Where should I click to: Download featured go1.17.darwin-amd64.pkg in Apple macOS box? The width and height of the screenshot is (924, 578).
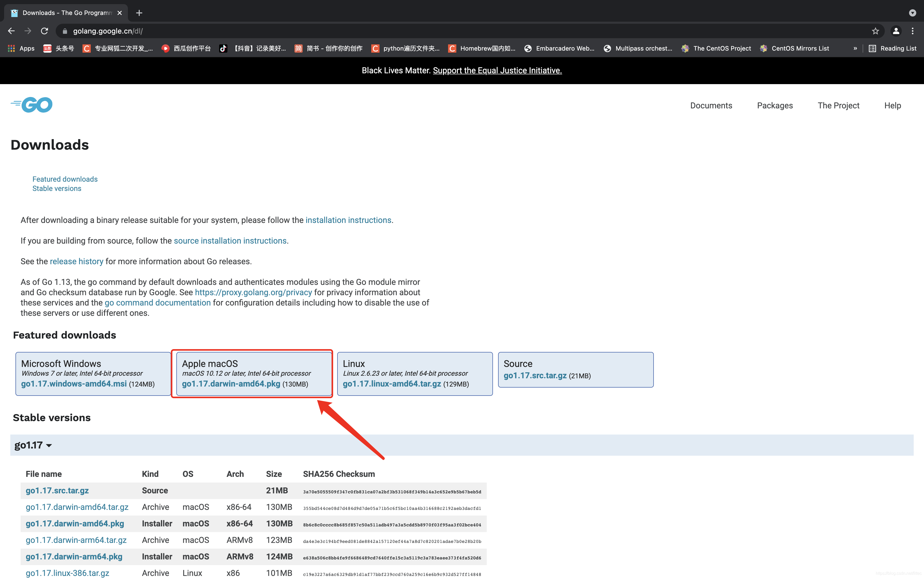(x=231, y=384)
